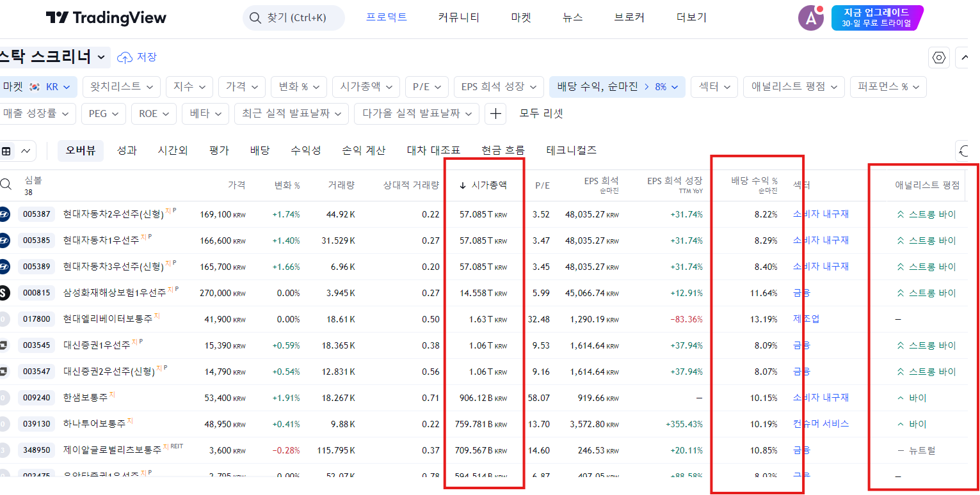The width and height of the screenshot is (980, 495).
Task: Click the plus icon to add filter
Action: point(495,114)
